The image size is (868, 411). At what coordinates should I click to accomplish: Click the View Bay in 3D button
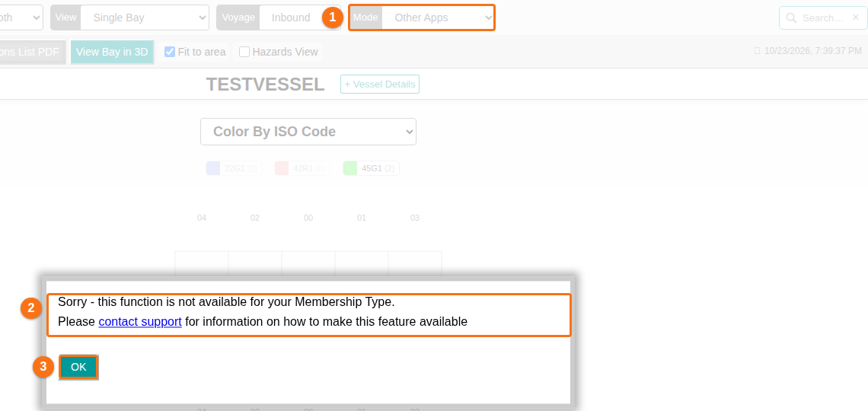tap(112, 52)
